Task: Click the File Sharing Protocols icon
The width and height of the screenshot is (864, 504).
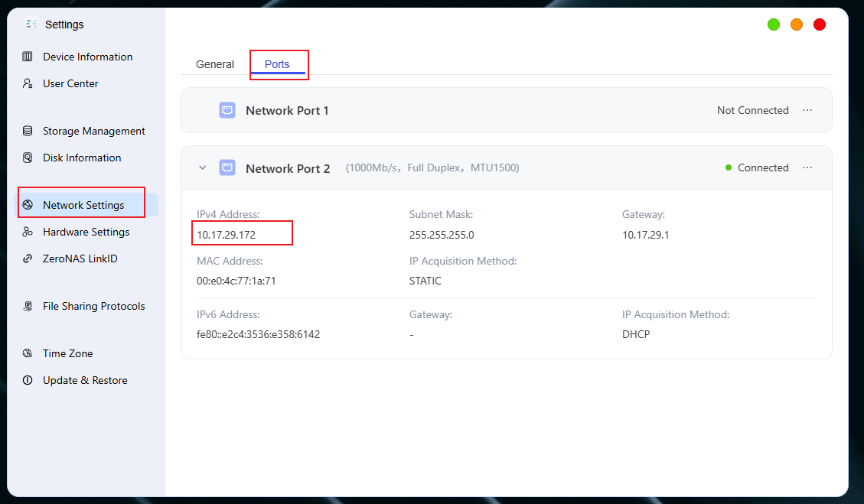Action: [28, 306]
